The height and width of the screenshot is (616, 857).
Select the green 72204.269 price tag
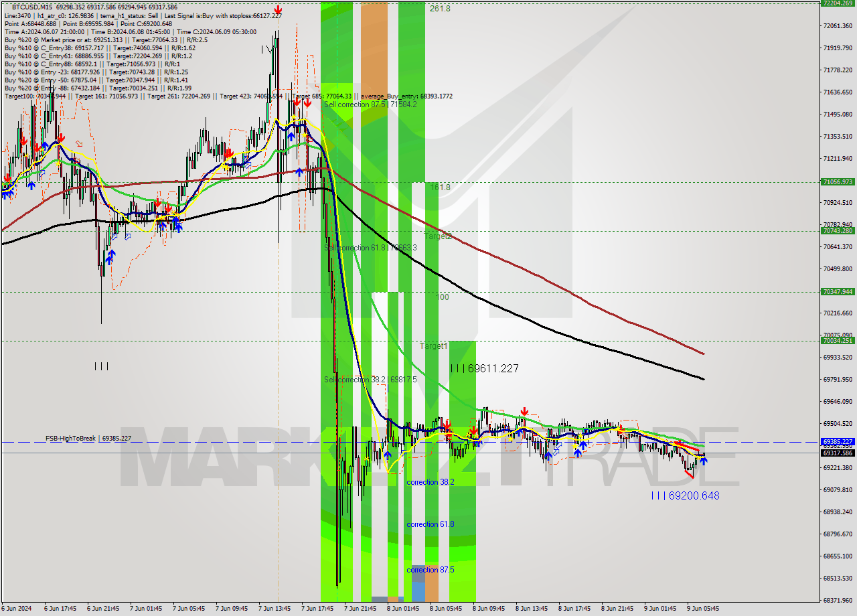[837, 3]
